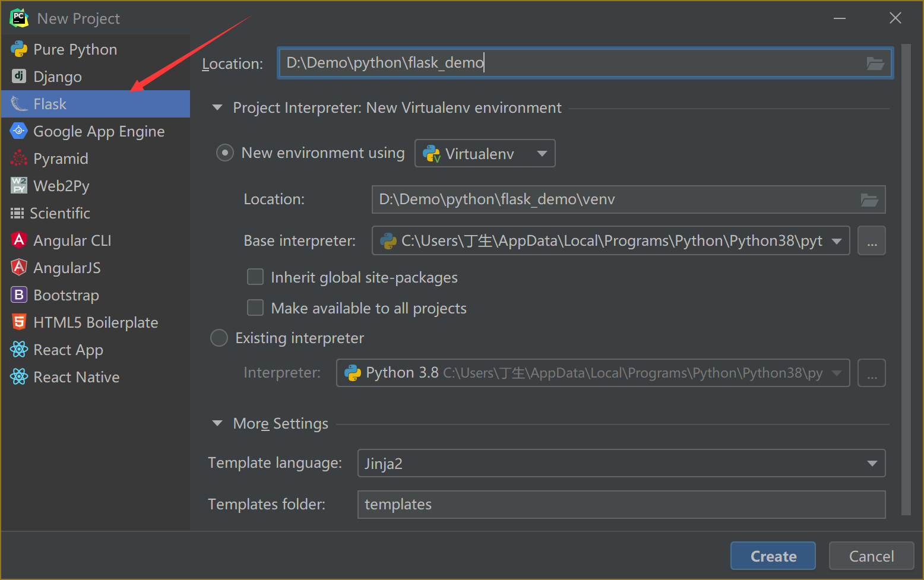Click the Templates folder input field
This screenshot has width=924, height=580.
(x=621, y=505)
